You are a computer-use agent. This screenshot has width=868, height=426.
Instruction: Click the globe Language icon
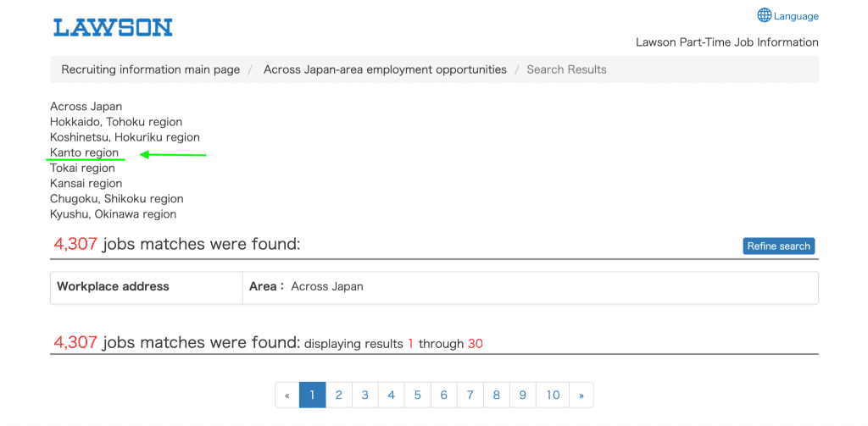(764, 15)
